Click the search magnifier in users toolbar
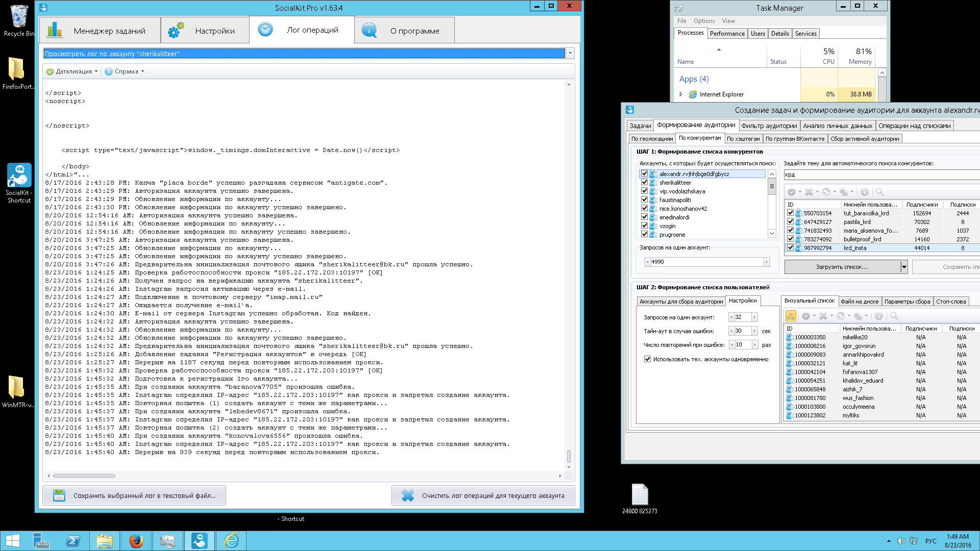980x551 pixels. 894,316
